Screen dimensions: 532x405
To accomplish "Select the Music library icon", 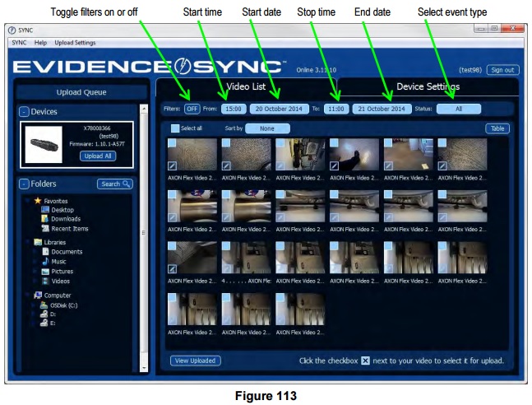I will 45,262.
